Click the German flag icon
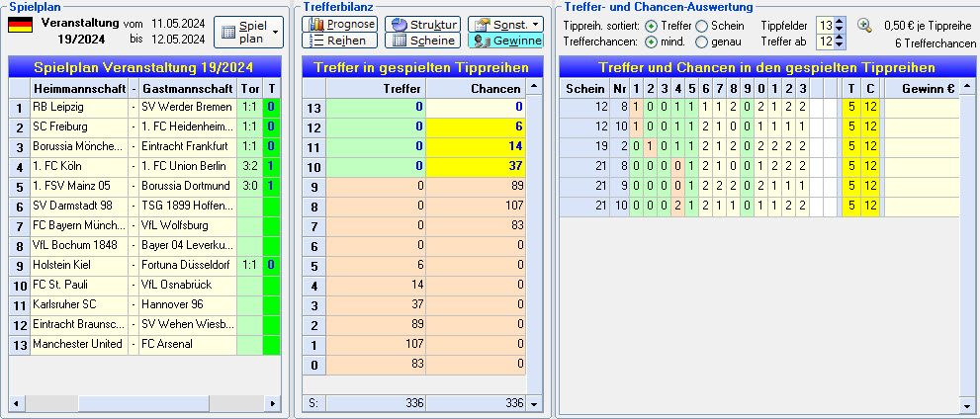Screen dimensions: 980x419 (20, 25)
